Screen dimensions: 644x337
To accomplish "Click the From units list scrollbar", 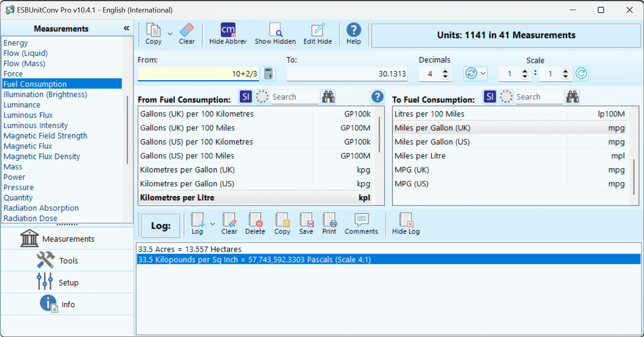I will (379, 135).
